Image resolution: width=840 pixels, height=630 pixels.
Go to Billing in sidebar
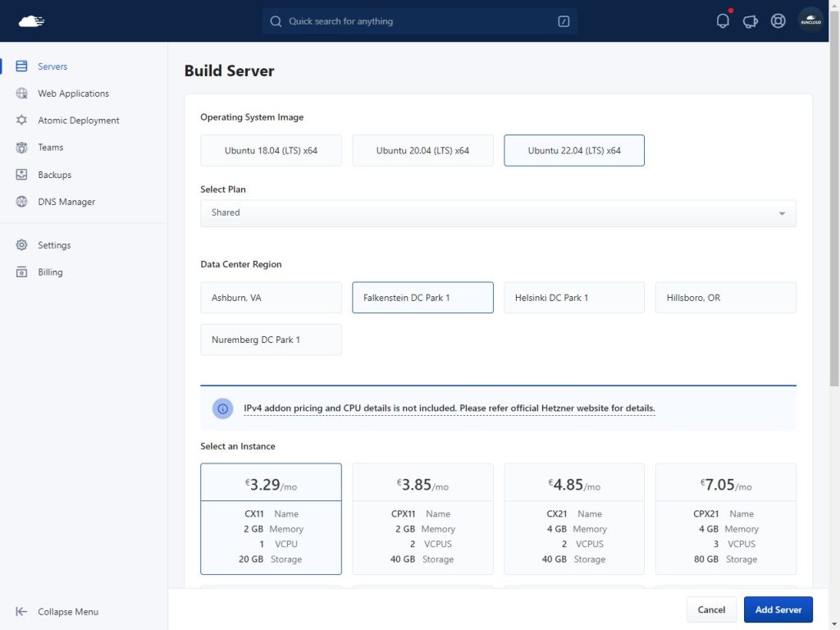tap(50, 272)
